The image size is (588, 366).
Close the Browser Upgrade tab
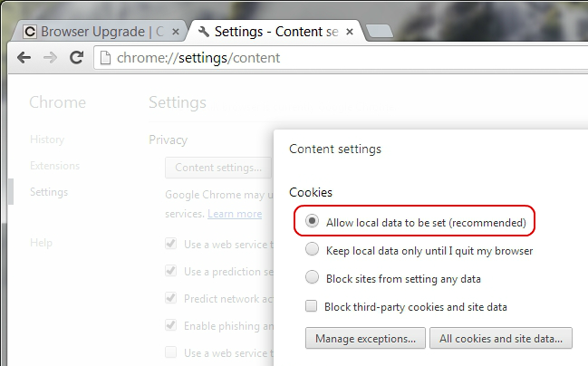click(x=176, y=31)
